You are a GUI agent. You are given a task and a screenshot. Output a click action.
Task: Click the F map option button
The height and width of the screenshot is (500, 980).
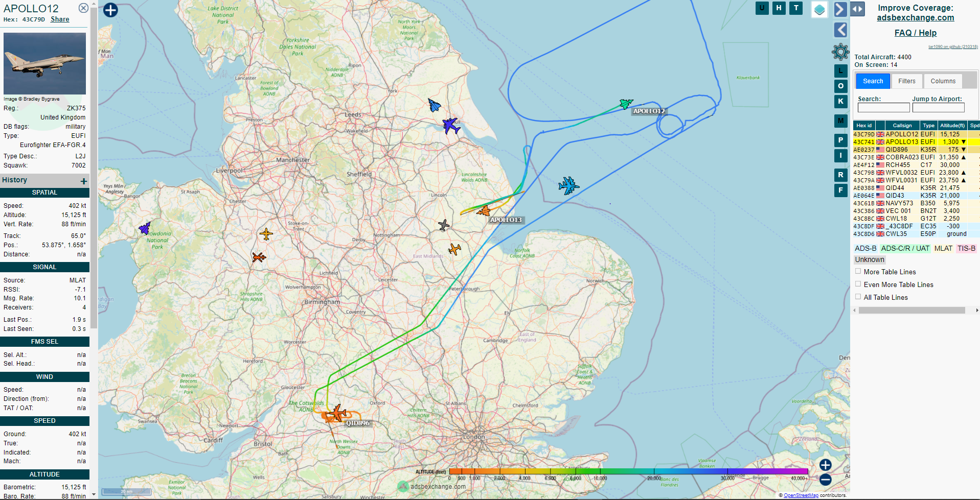tap(840, 191)
